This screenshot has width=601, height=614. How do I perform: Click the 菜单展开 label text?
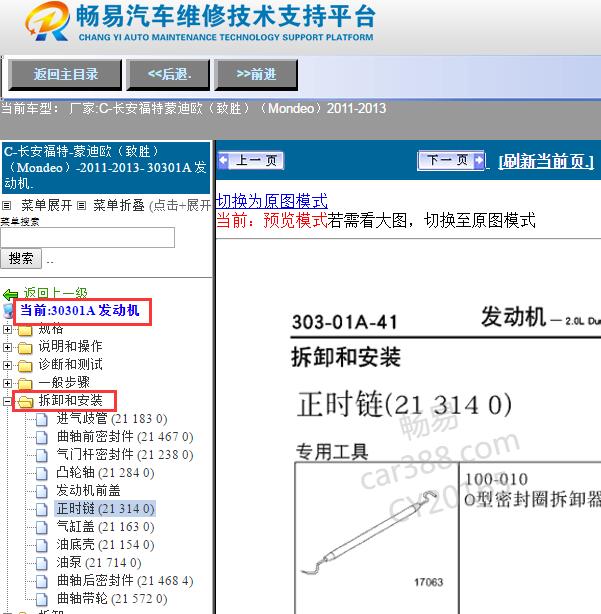[46, 205]
